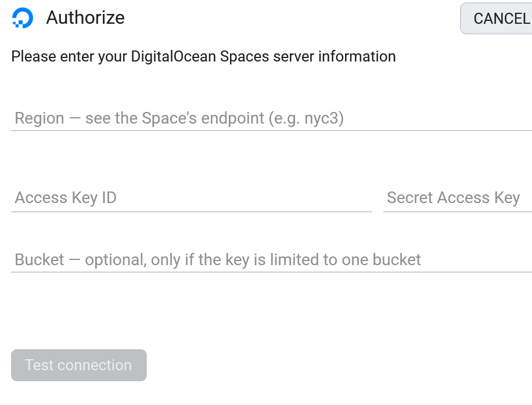Click the 'DigitalOcean' word in instruction line

[174, 57]
